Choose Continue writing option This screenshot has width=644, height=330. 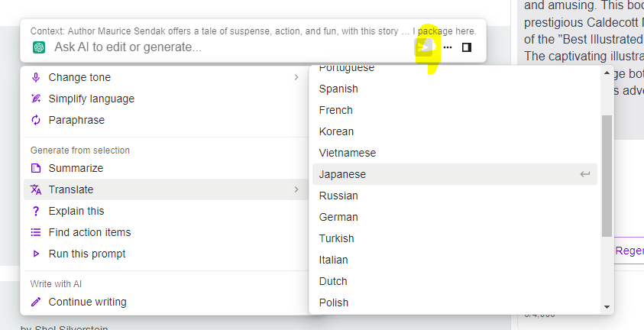pyautogui.click(x=87, y=302)
